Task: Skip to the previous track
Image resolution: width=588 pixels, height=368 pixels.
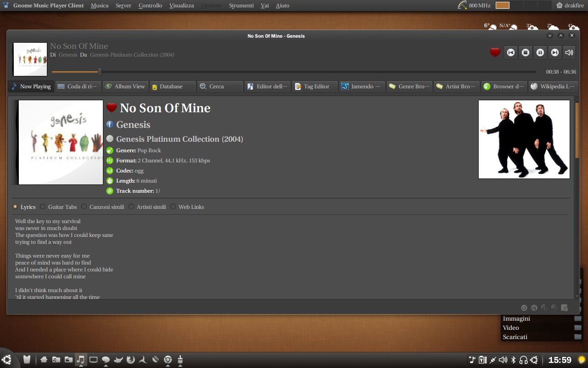Action: pyautogui.click(x=510, y=52)
